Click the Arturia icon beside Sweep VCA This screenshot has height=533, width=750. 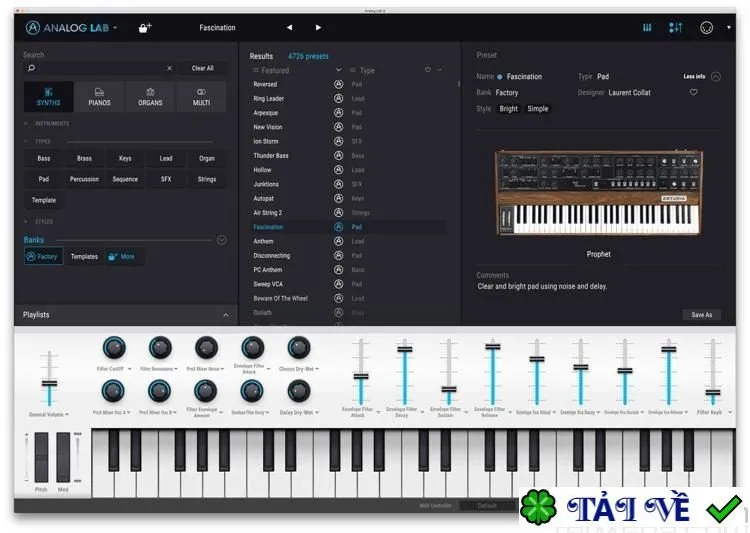[x=338, y=284]
